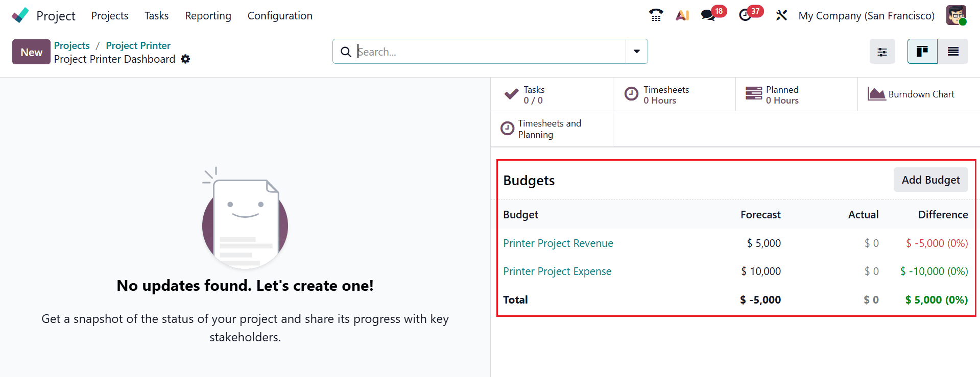The width and height of the screenshot is (980, 377).
Task: Toggle the search options dropdown arrow
Action: (x=637, y=52)
